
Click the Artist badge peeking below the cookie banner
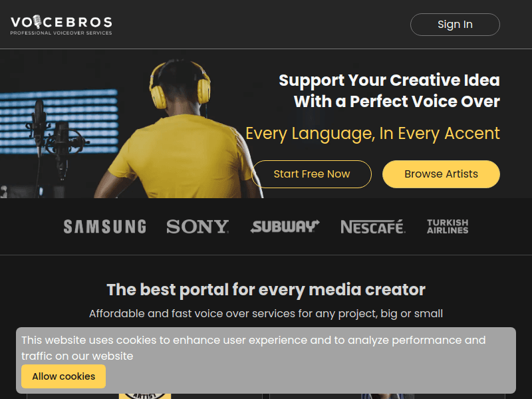click(145, 396)
